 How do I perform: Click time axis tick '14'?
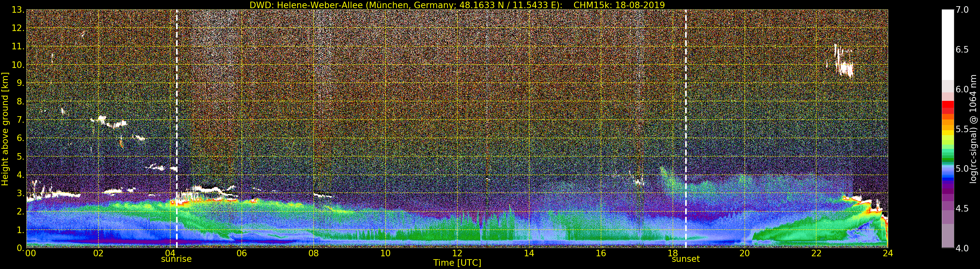pos(529,253)
